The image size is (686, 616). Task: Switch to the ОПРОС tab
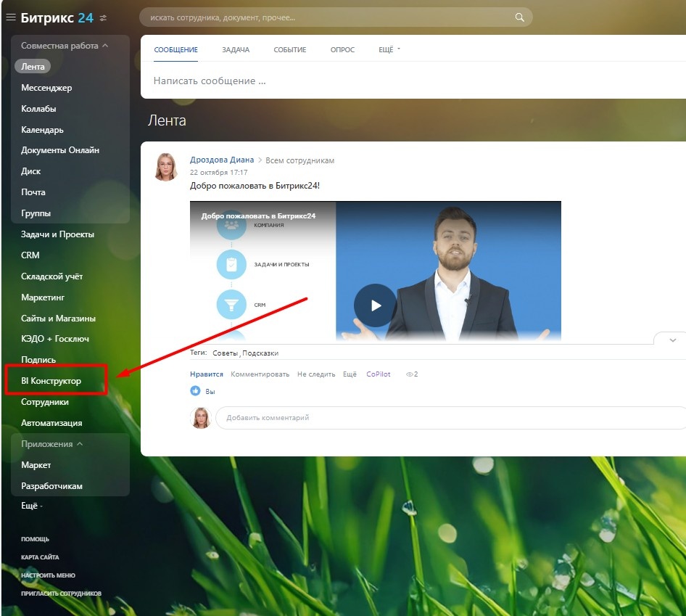pyautogui.click(x=342, y=49)
